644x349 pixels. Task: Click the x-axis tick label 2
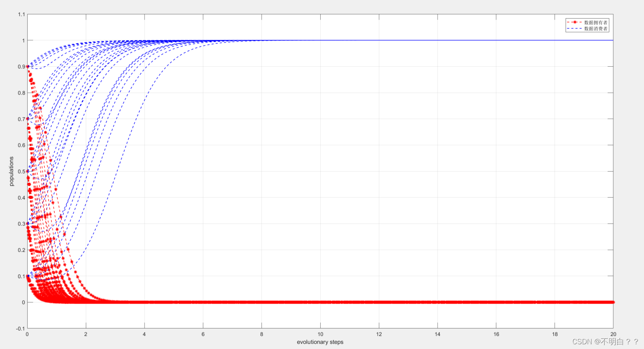(85, 334)
